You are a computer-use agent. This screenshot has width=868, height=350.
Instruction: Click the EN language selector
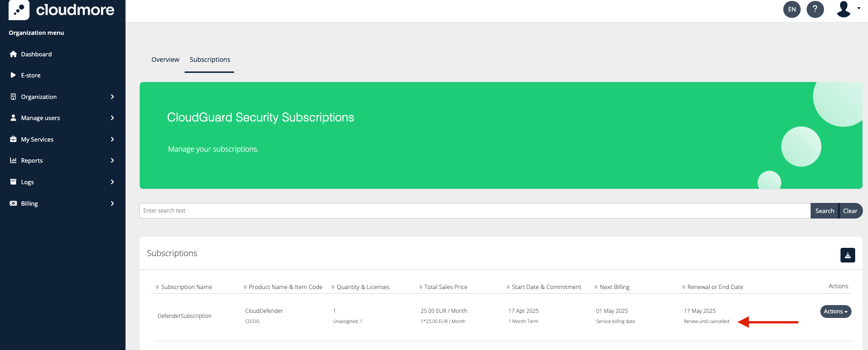coord(792,9)
